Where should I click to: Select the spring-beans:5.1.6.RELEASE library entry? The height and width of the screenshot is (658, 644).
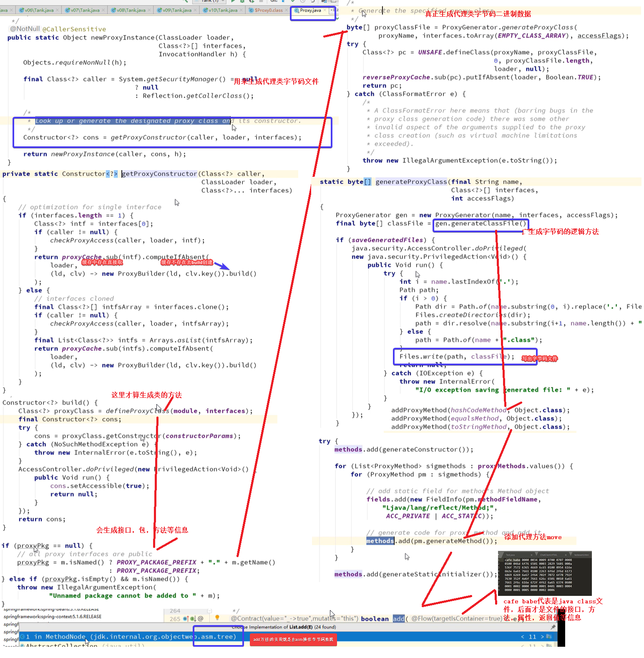click(51, 609)
